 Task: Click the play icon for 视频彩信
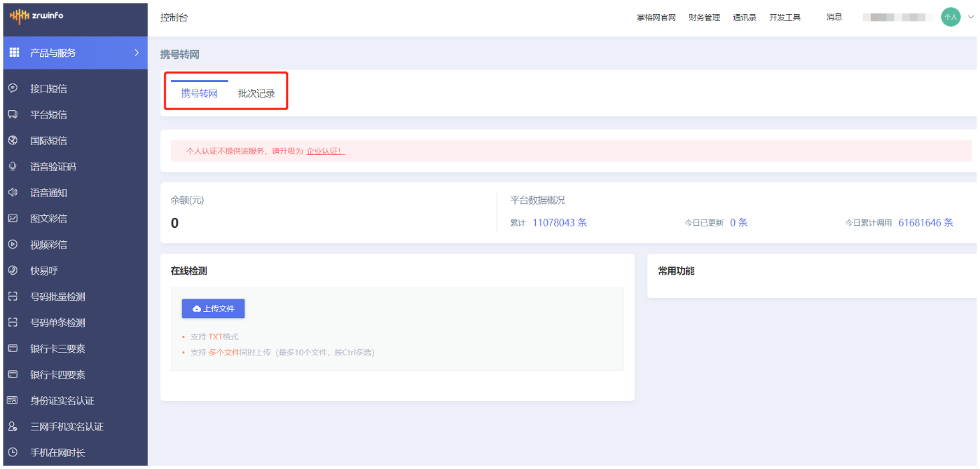12,245
